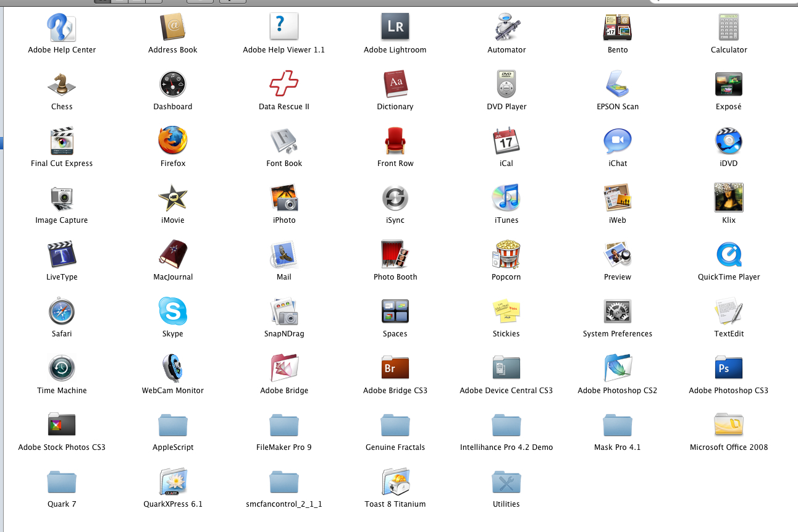Select the Adobe Photoshop CS2 icon
Image resolution: width=798 pixels, height=532 pixels.
click(618, 368)
